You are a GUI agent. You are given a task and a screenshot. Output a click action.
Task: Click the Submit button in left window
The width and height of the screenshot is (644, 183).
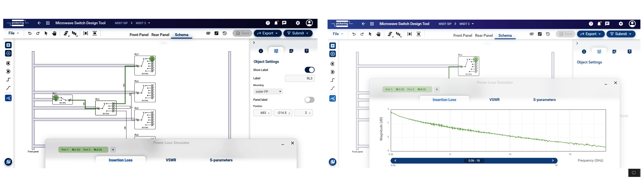(x=298, y=33)
